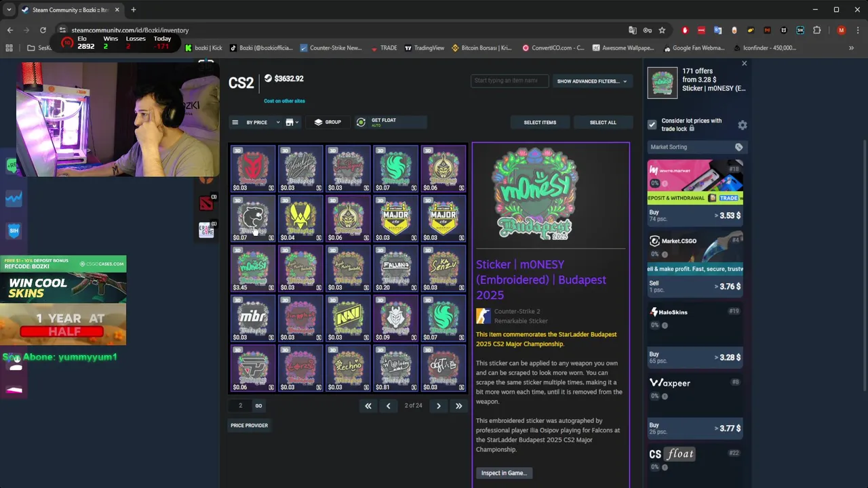Click the sort lines icon beside BY PRICE
Image resolution: width=868 pixels, height=488 pixels.
235,123
